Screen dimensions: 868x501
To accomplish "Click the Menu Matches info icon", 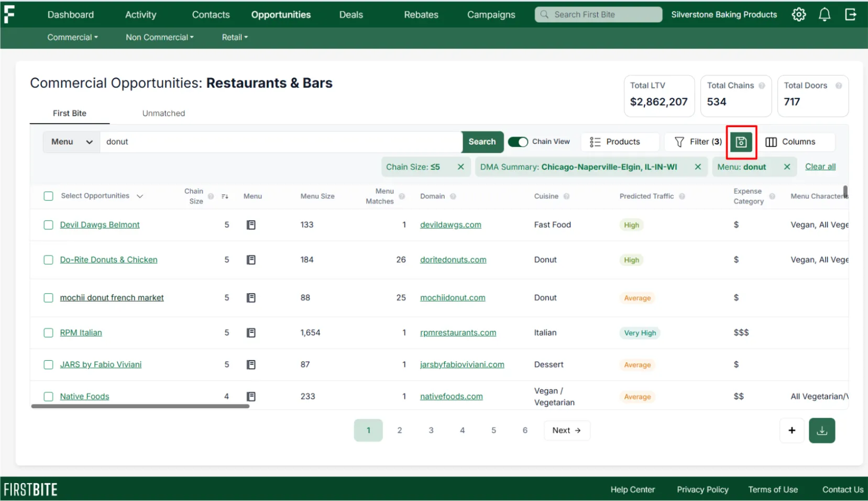I will click(x=402, y=196).
